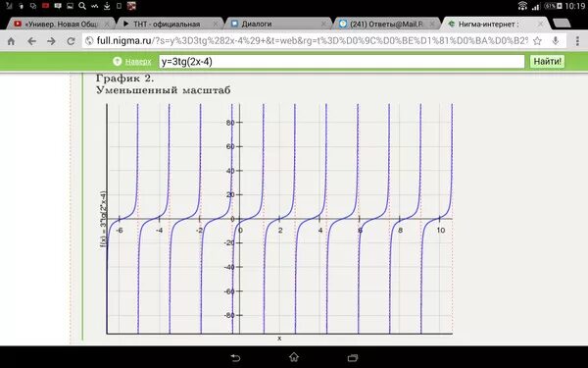Viewport: 588px width, 368px height.
Task: Close the ТНТ - официальная tab
Action: click(216, 24)
